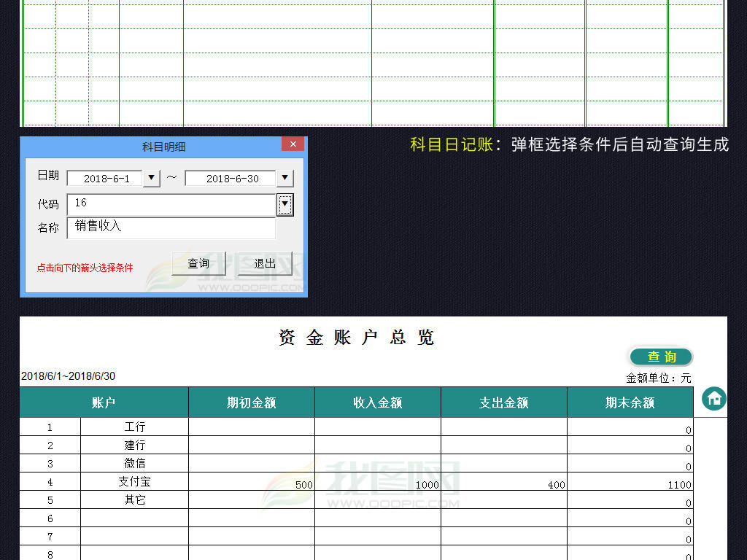Close the 科目明细 dialog
747x560 pixels.
click(x=293, y=144)
